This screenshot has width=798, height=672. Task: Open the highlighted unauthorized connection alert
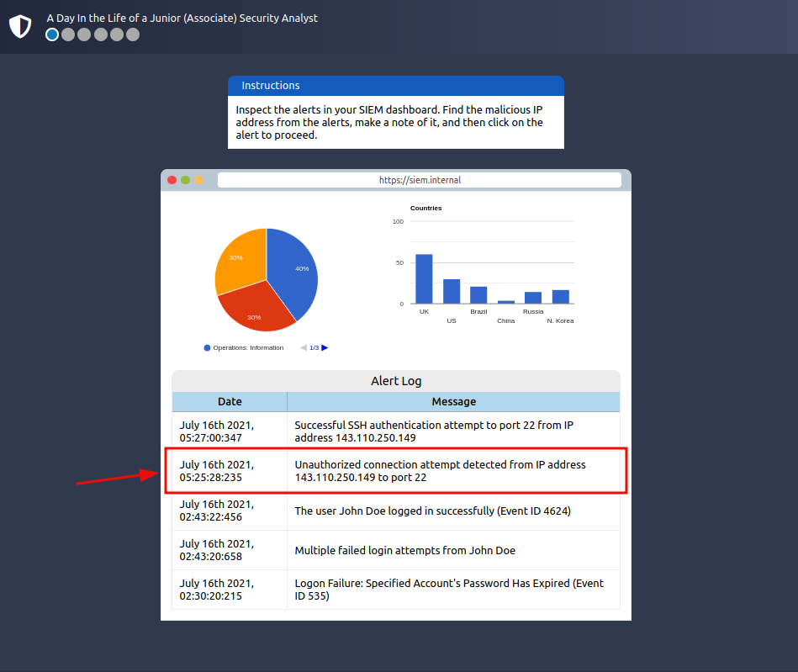coord(395,470)
